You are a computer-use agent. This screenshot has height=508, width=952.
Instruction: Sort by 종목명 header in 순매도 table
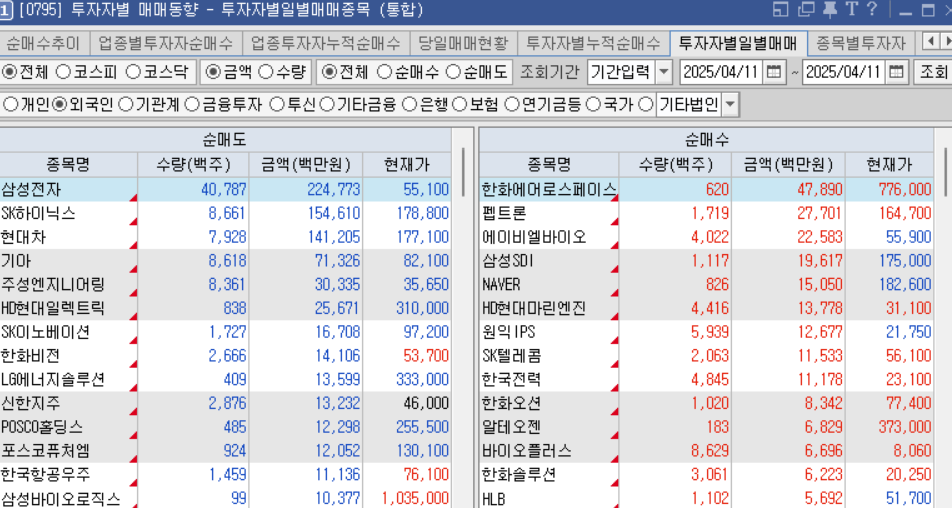tap(68, 164)
